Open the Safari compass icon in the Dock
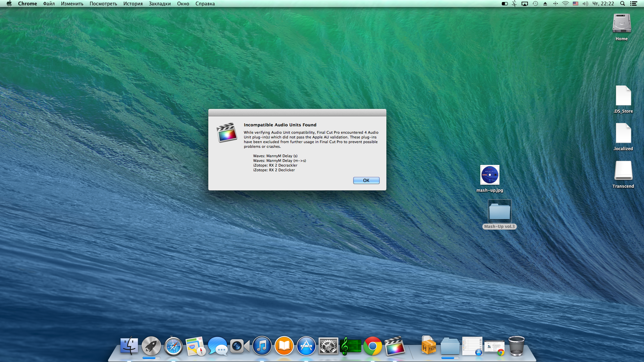Image resolution: width=644 pixels, height=362 pixels. [x=173, y=346]
